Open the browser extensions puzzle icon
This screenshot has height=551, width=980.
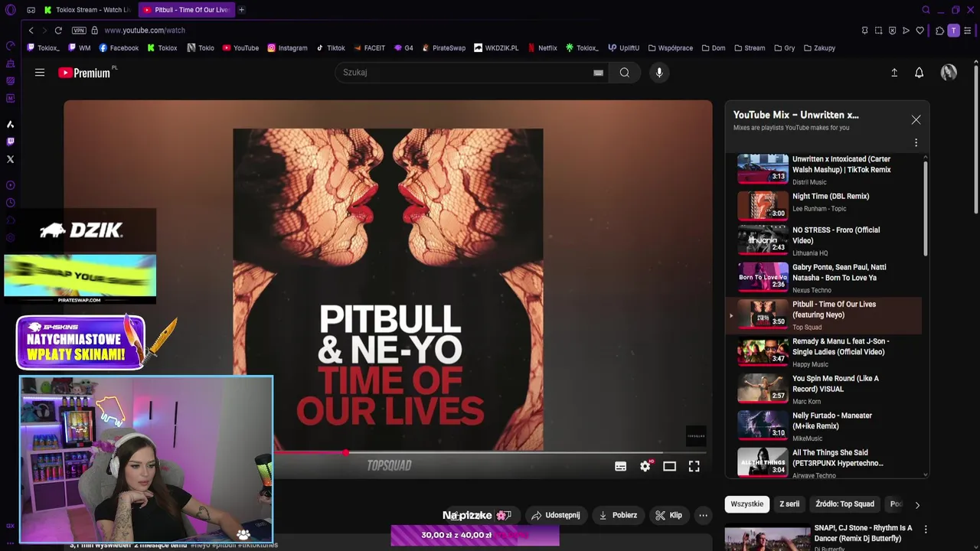click(939, 31)
